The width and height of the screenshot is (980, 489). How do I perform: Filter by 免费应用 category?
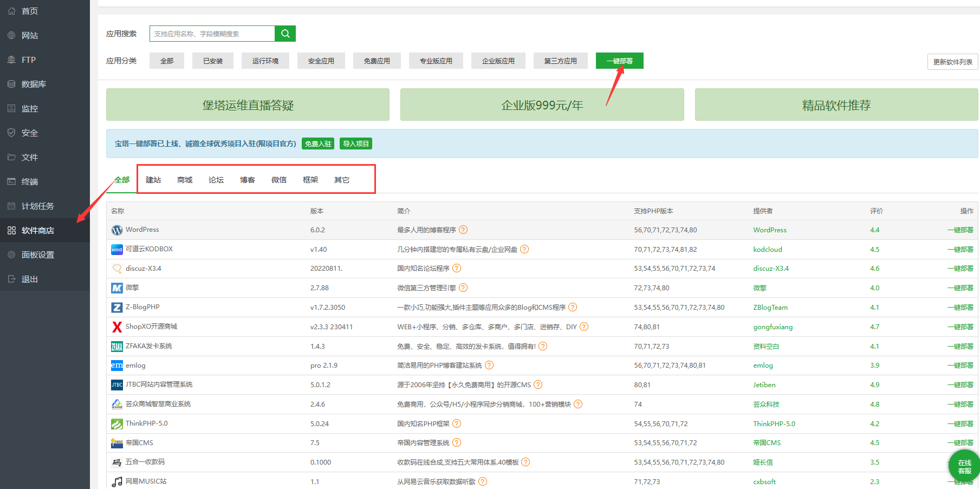click(377, 61)
